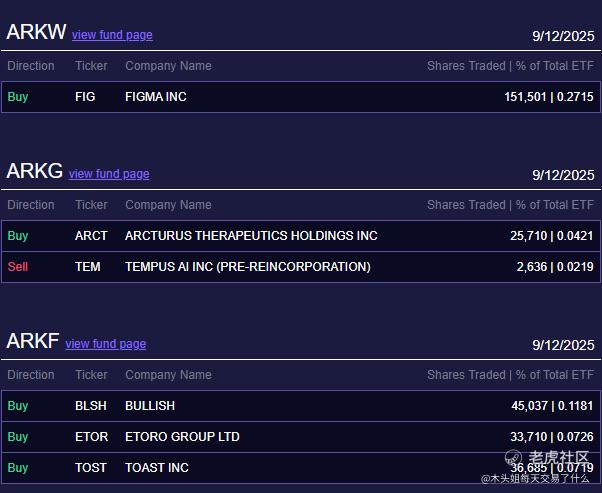Click TEMPUS AI INC company name
Viewport: 602px width, 493px height.
pos(247,267)
